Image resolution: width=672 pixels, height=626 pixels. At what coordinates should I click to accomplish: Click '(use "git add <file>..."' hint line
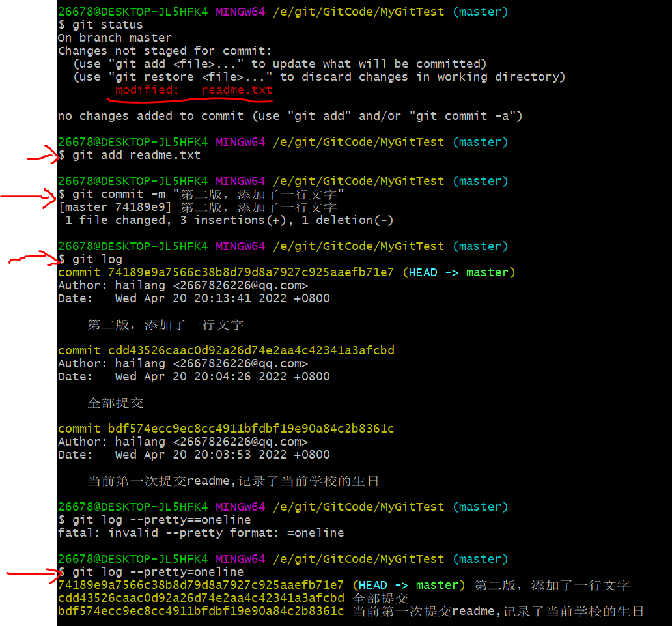[x=280, y=64]
